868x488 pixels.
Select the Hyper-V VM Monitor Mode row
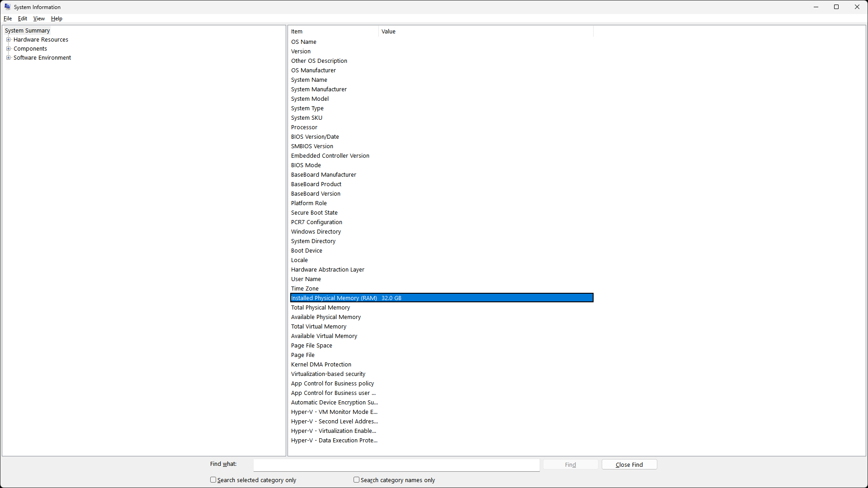(x=442, y=412)
